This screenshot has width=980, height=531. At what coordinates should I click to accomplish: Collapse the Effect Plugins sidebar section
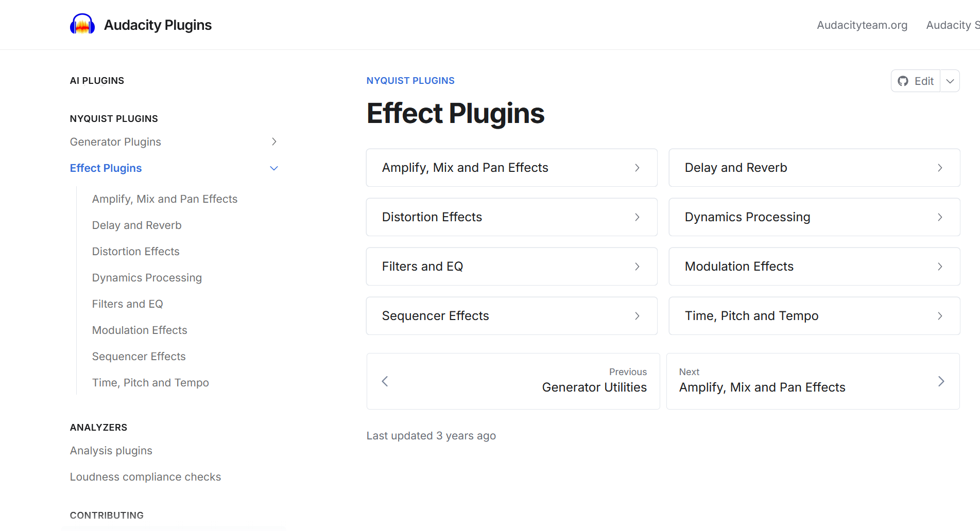point(274,168)
